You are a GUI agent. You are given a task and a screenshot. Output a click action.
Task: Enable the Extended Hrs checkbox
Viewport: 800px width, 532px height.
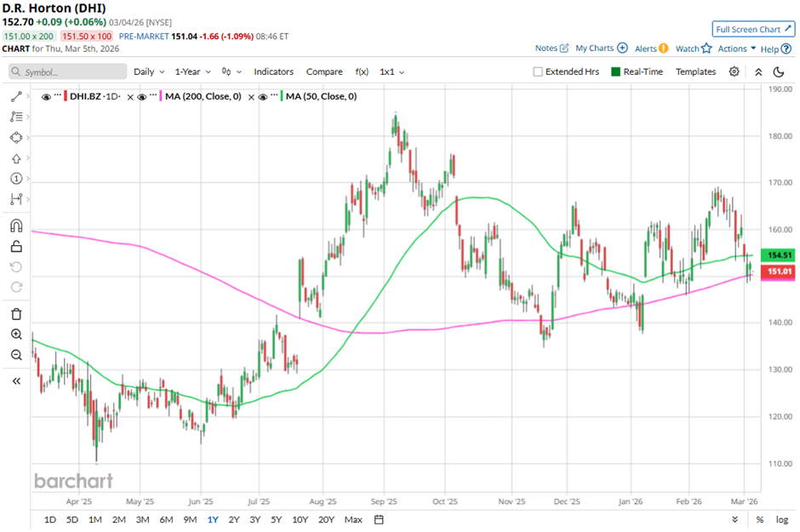[538, 72]
